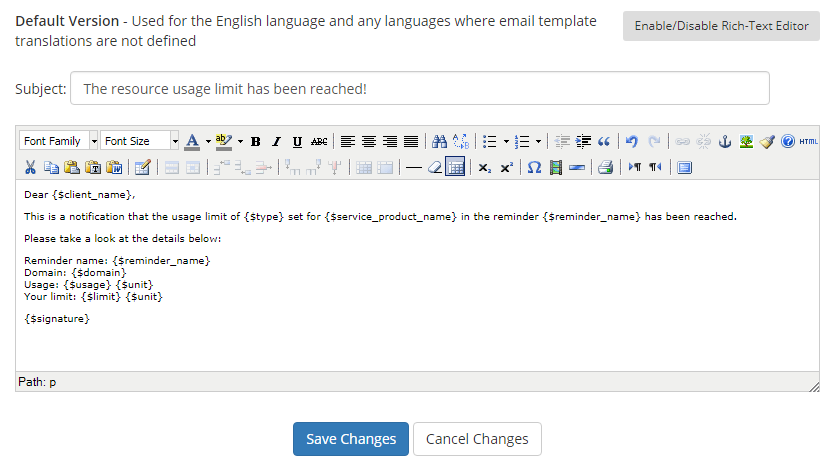Insert an anchor
Image resolution: width=837 pixels, height=468 pixels.
(724, 141)
